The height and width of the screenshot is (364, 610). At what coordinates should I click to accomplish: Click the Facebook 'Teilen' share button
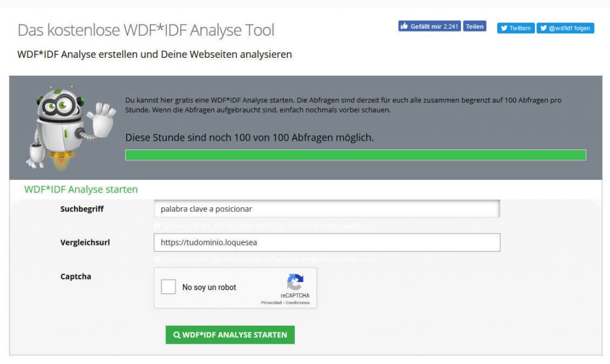tap(475, 26)
